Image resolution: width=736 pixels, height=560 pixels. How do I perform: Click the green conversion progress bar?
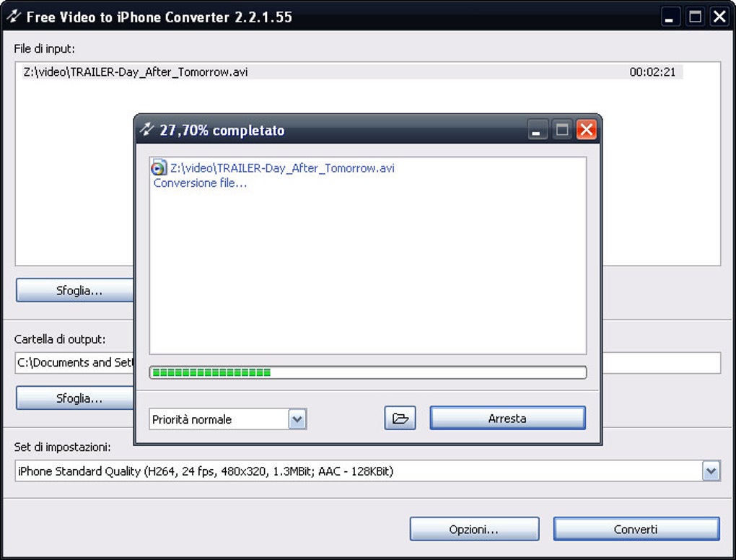click(x=368, y=372)
